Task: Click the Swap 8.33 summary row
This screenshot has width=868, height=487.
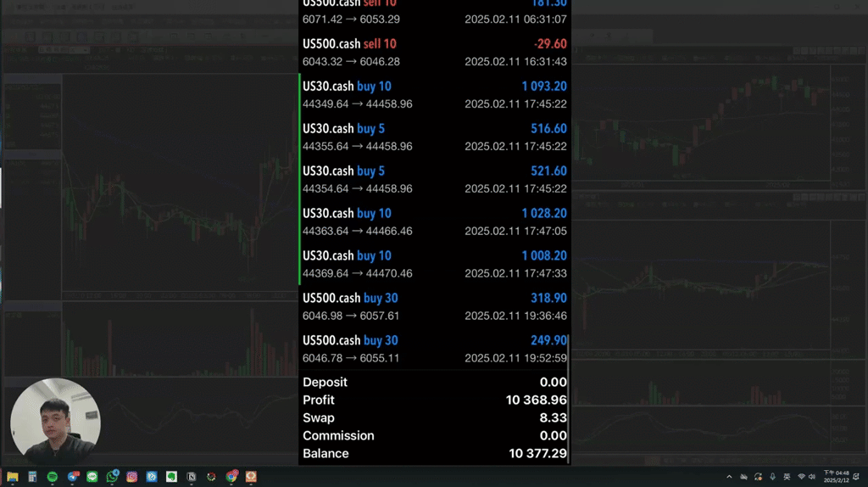Action: (x=435, y=417)
